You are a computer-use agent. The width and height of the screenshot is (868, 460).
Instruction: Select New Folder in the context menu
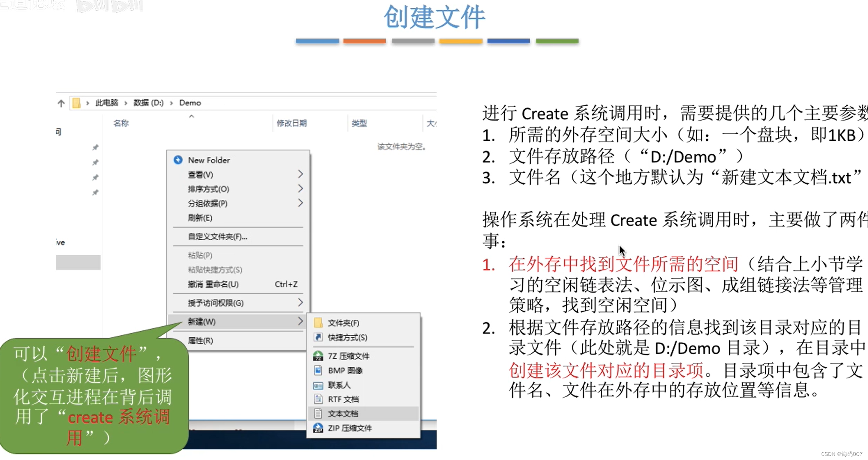(238, 160)
